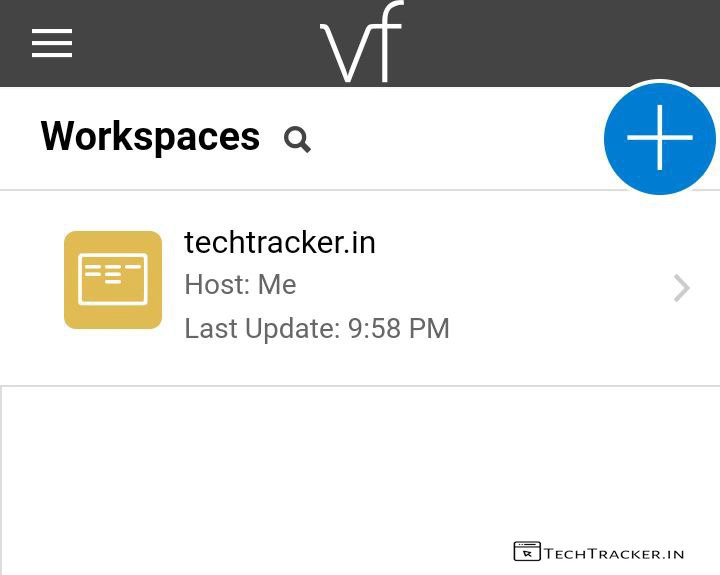Screen dimensions: 720x575
Task: Click the TechTracker.in watermark text
Action: [x=614, y=553]
